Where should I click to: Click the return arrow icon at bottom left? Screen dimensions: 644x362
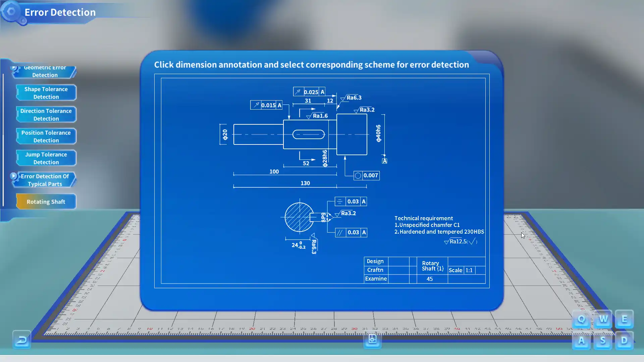(21, 340)
